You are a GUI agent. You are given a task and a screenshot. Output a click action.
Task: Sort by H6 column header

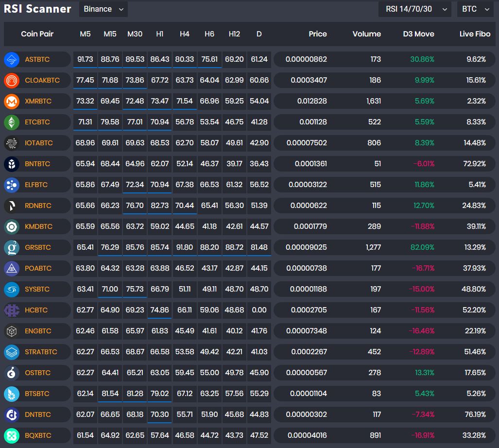(209, 34)
